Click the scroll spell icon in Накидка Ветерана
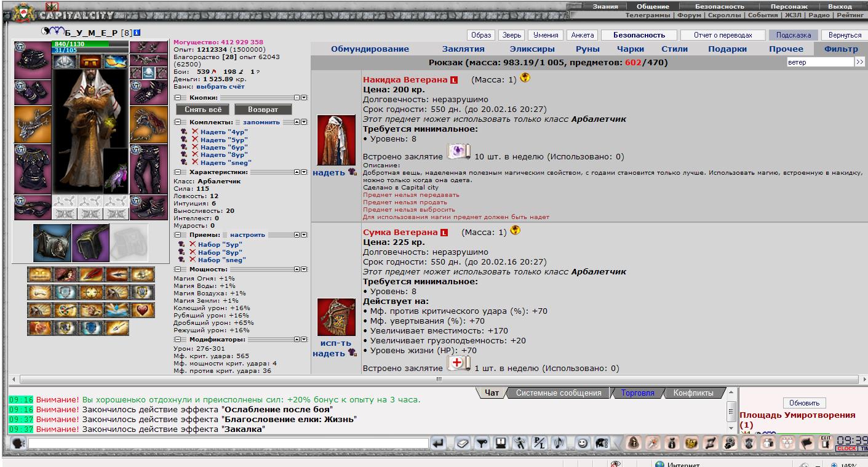 pyautogui.click(x=459, y=153)
